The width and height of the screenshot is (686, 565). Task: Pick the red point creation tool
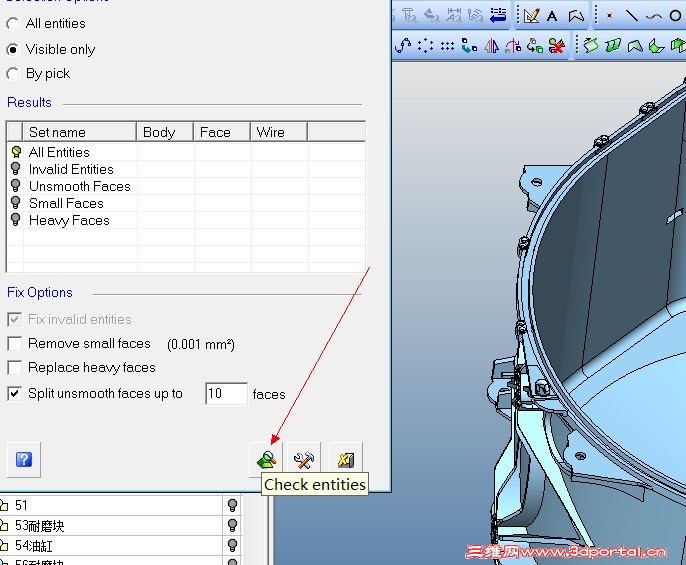(609, 16)
